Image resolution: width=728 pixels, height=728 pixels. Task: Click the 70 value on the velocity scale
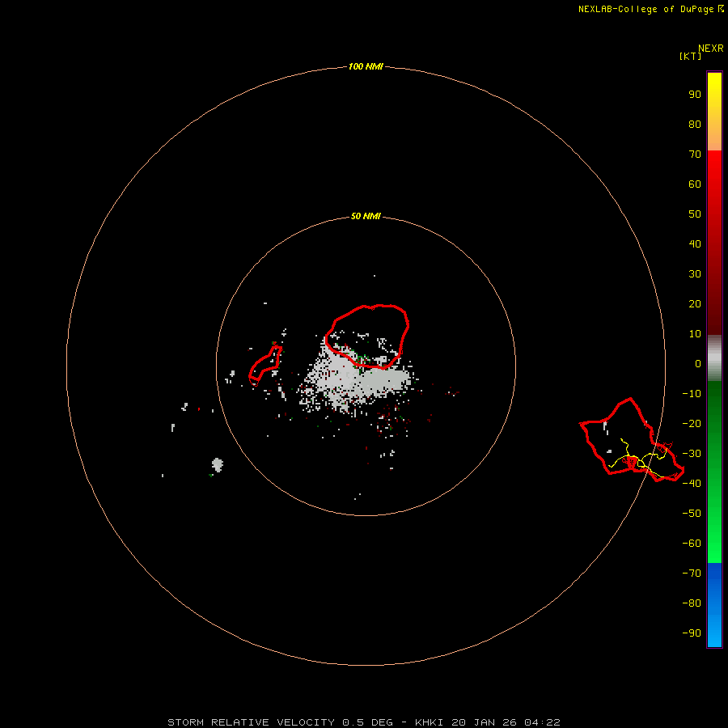click(695, 154)
